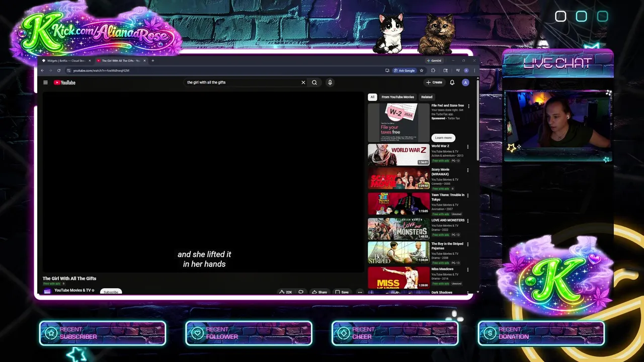The image size is (644, 362).
Task: Click the Miss Meadows title link
Action: click(x=442, y=269)
